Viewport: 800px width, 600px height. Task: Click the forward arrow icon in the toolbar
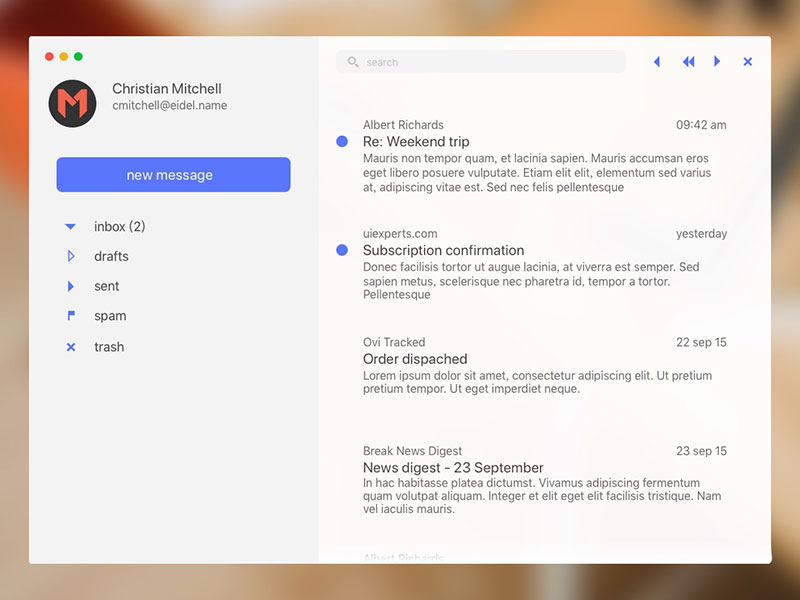717,62
